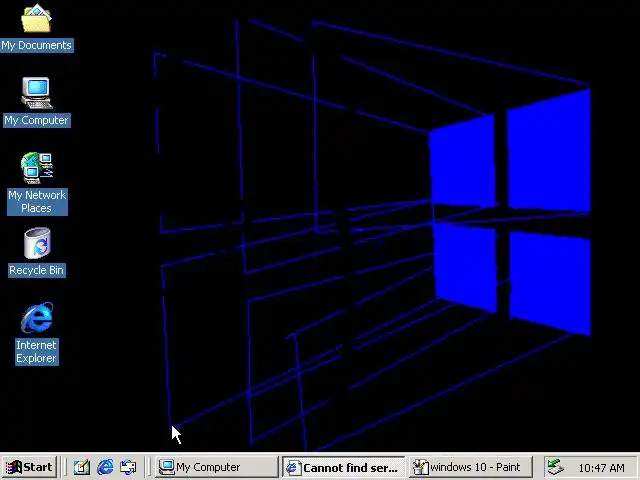The width and height of the screenshot is (640, 480).
Task: Click the 10:47 AM clock
Action: click(601, 468)
